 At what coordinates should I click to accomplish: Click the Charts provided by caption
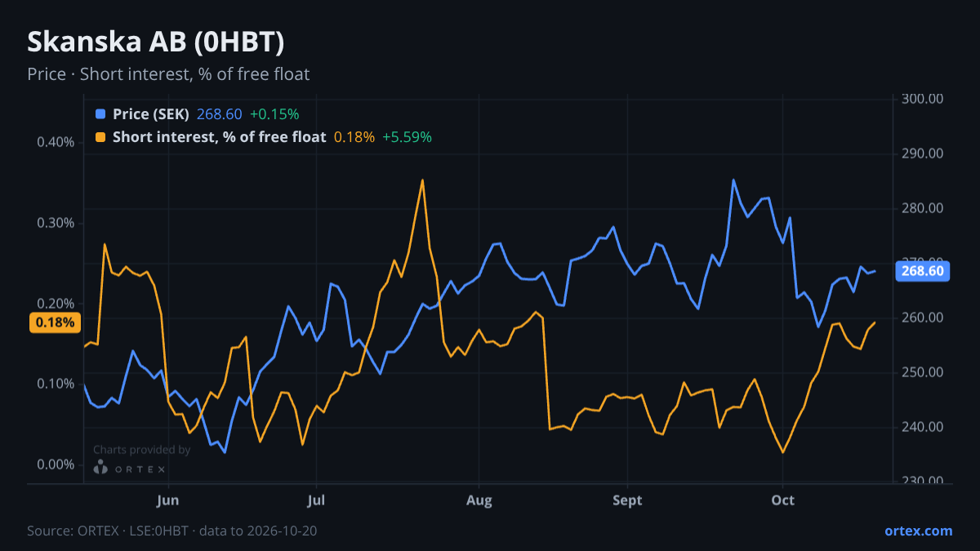142,450
